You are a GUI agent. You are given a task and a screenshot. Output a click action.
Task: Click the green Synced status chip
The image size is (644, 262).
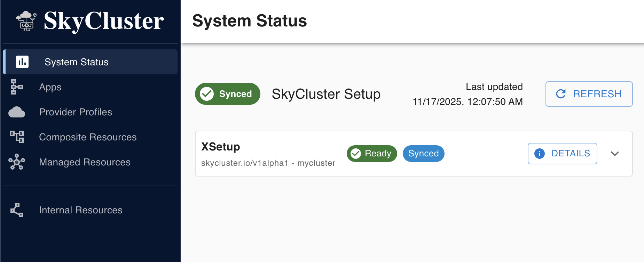[228, 94]
